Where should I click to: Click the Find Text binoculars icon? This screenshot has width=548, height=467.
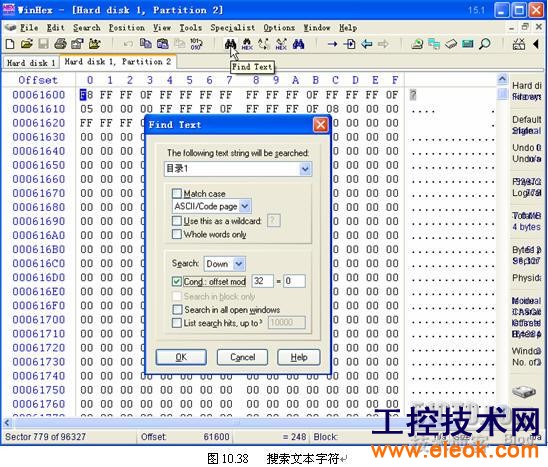(x=230, y=44)
